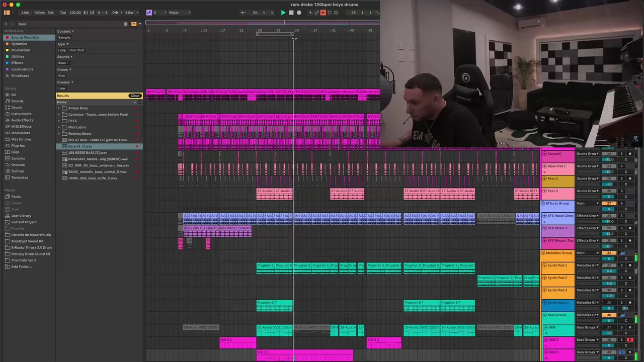
Task: Click the MIDI arrangement overdub plus icon
Action: coord(310,13)
